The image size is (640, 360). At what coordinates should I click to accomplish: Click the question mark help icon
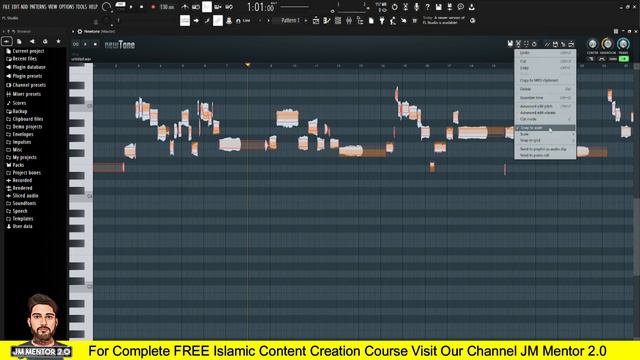(x=427, y=7)
